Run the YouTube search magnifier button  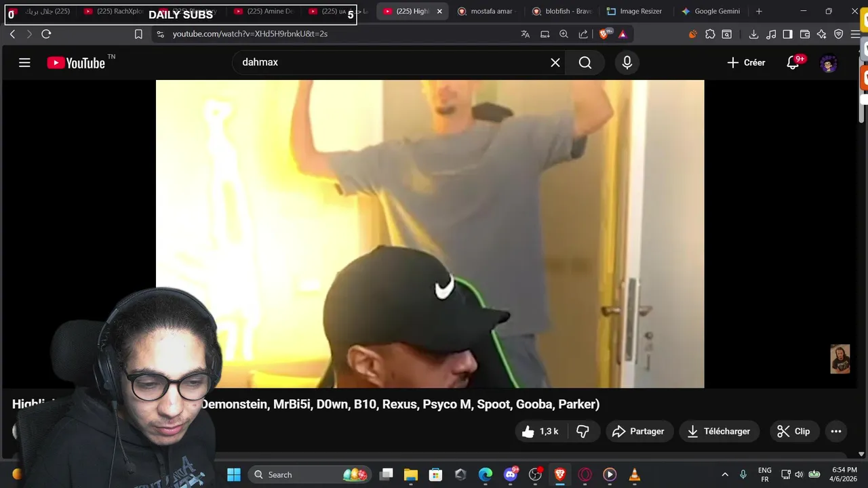585,62
